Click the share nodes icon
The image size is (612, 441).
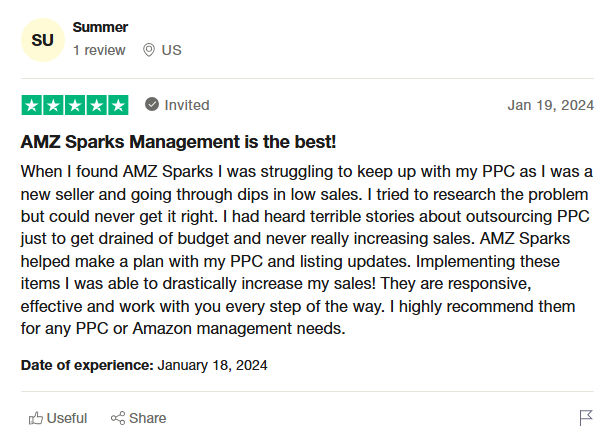coord(118,418)
